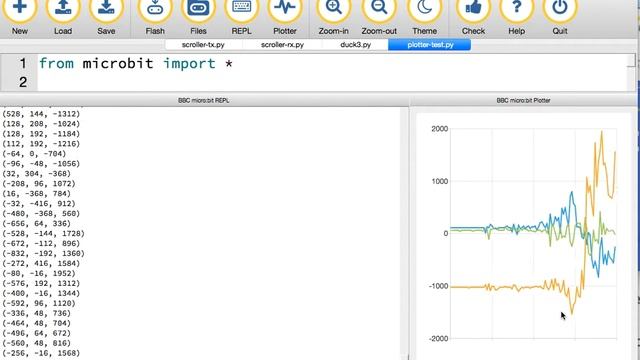Click REPL line (-256, -16, 1568)
640x360 pixels.
(x=41, y=353)
